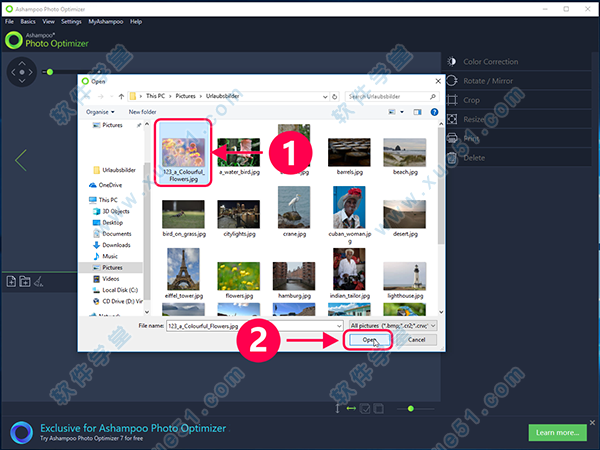Click the add folder icon

[x=25, y=282]
